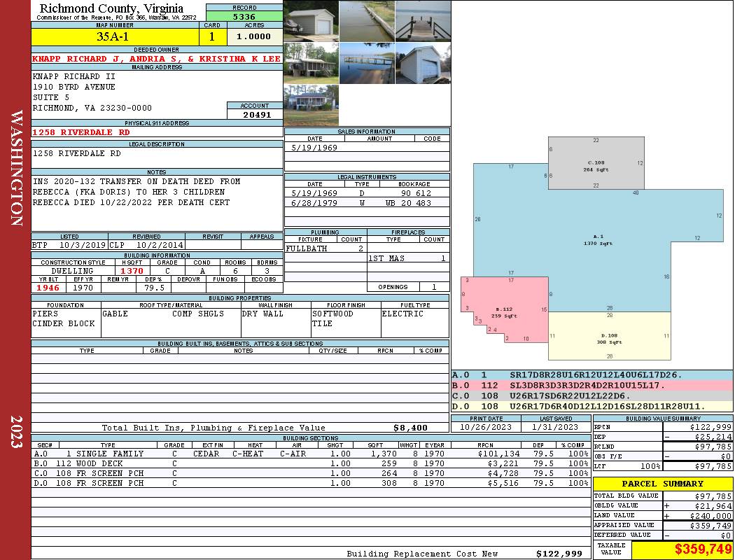Screen dimensions: 735x560
Task: Select physical address 1258 RIVERDALE RD in red
Action: point(81,132)
